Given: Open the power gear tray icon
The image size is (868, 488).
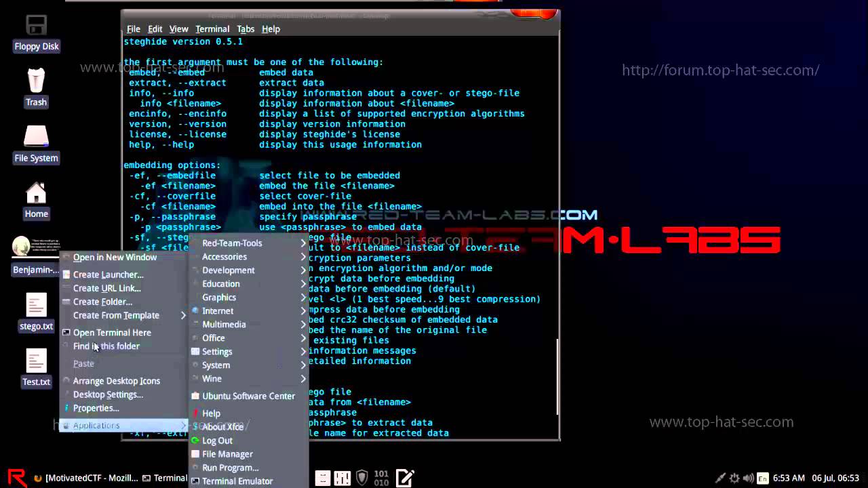Looking at the screenshot, I should click(x=734, y=478).
